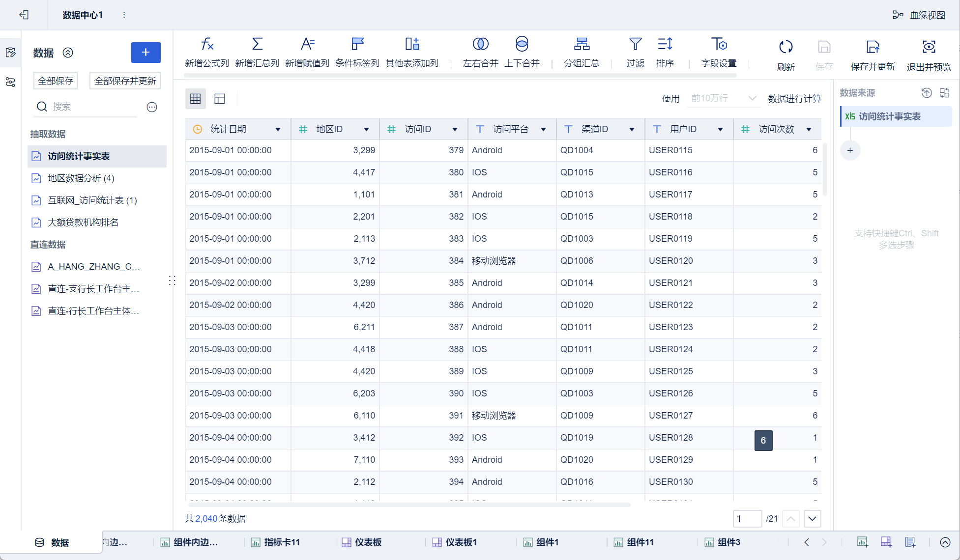960x560 pixels.
Task: Click the 新增公式列 formula icon
Action: point(207,45)
